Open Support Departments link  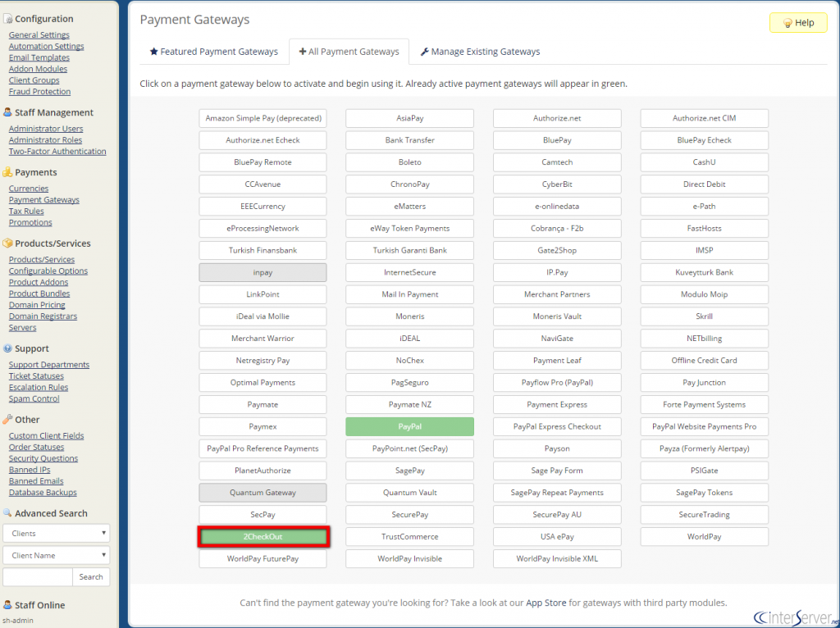click(48, 365)
